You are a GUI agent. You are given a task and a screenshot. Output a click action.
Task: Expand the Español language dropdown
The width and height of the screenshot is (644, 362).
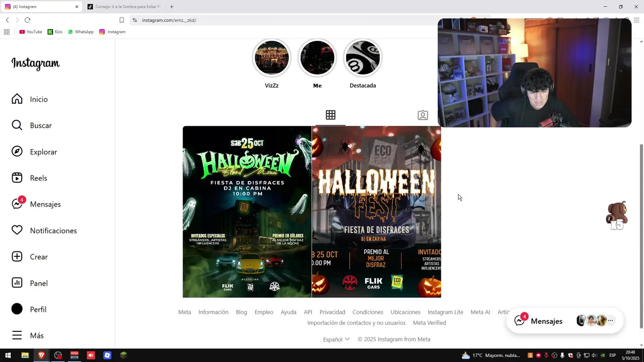click(x=336, y=339)
